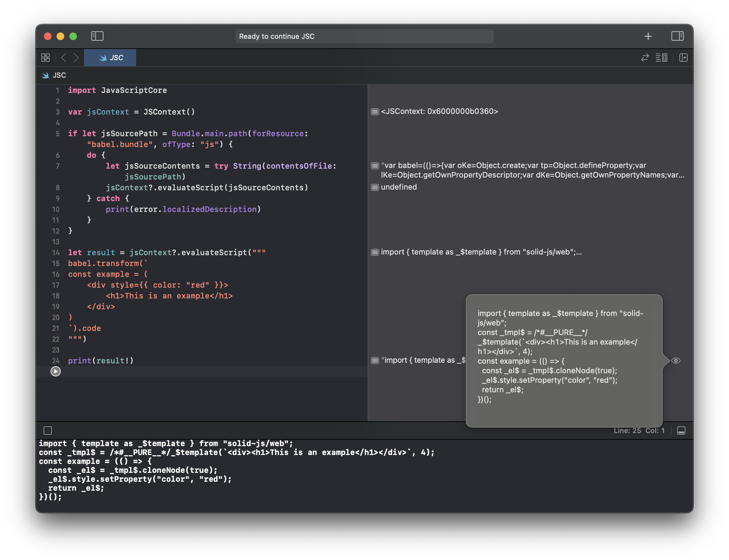Toggle the inspector panel icon
The height and width of the screenshot is (560, 729).
pos(677,36)
